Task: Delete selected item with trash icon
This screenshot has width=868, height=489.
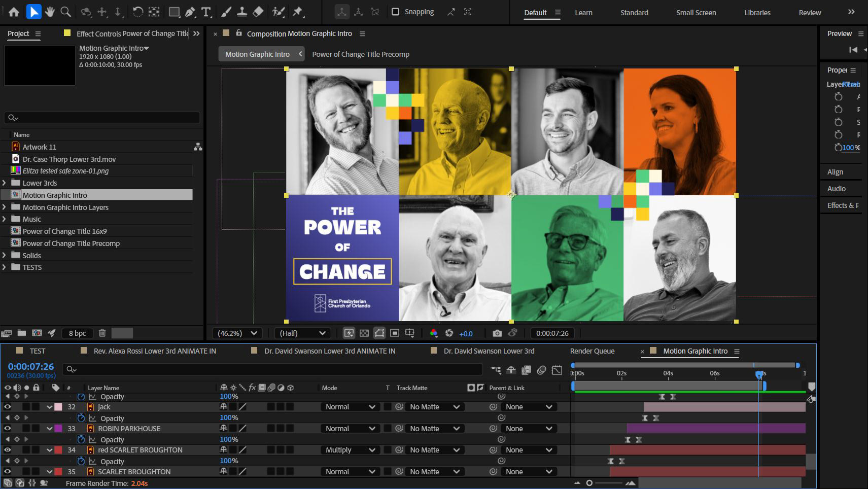Action: 102,333
